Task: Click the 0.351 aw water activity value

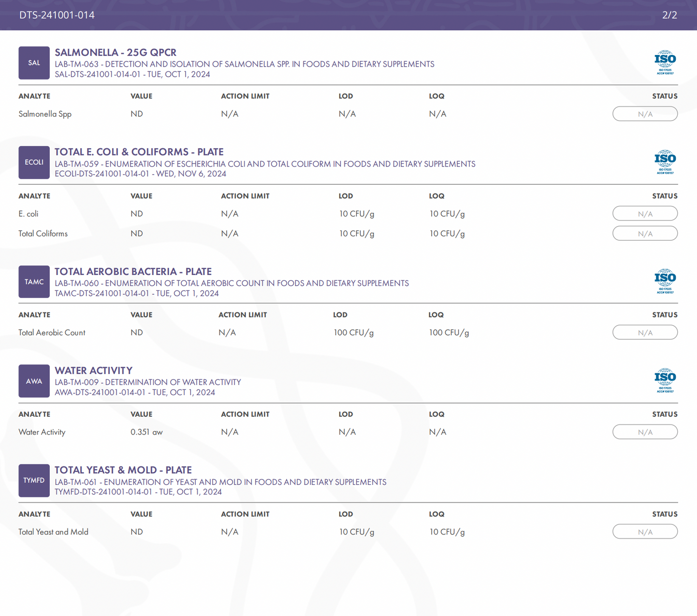Action: [x=147, y=432]
